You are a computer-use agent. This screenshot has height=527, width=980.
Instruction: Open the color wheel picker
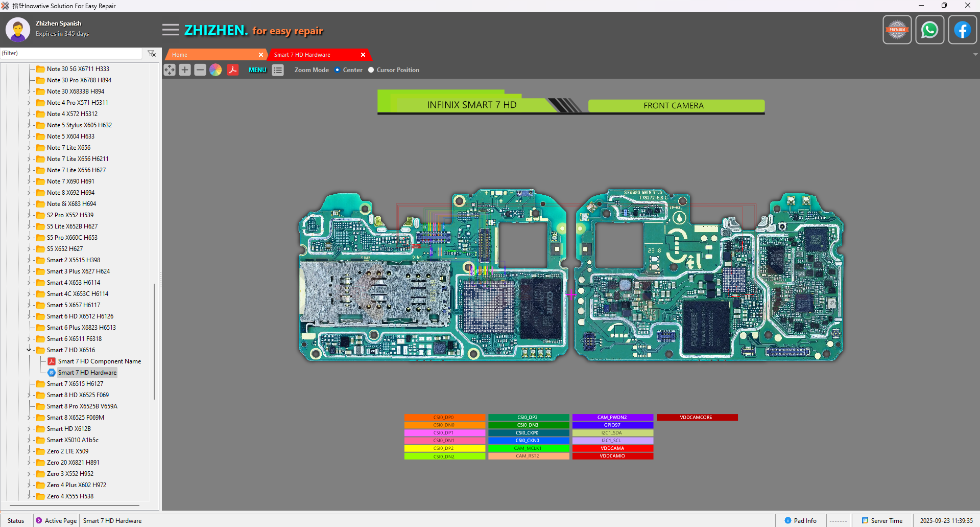216,70
